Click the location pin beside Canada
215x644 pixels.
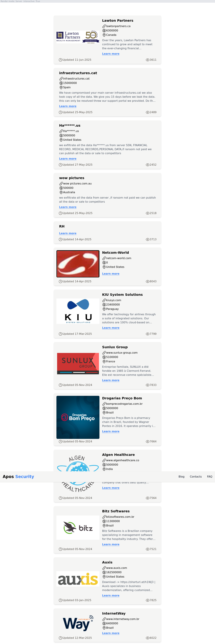[x=104, y=35]
